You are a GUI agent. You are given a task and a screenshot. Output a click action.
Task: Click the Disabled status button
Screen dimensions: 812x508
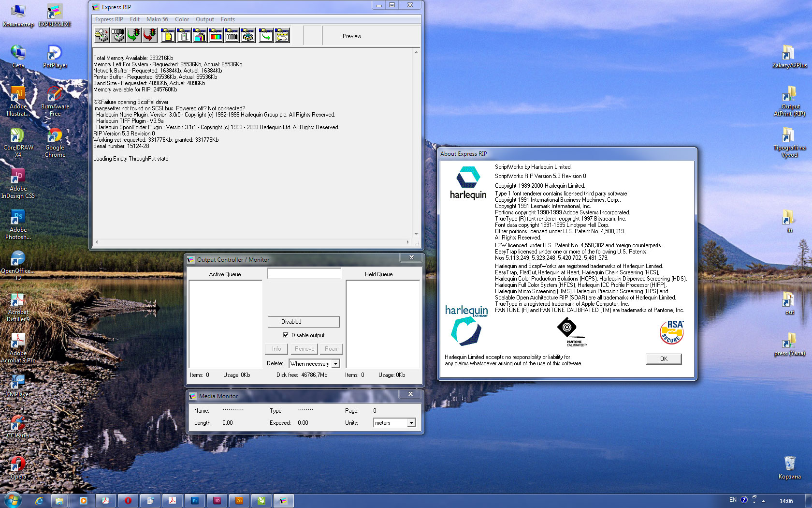pos(304,322)
